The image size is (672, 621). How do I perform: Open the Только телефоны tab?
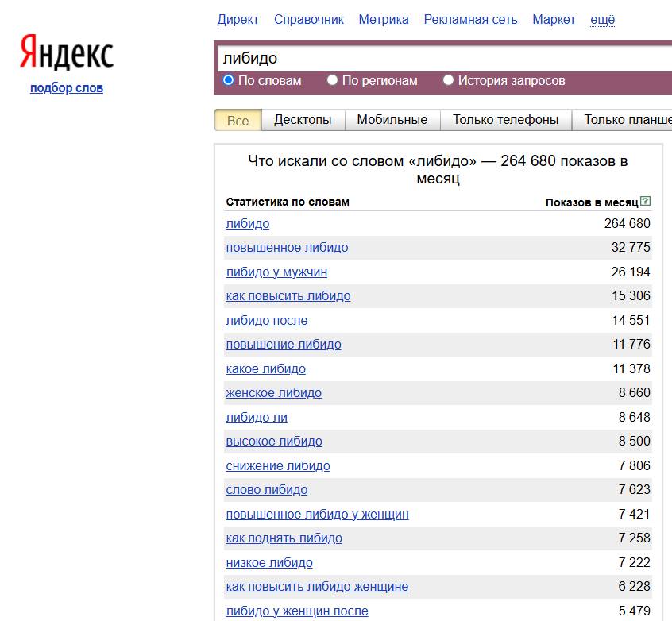505,120
